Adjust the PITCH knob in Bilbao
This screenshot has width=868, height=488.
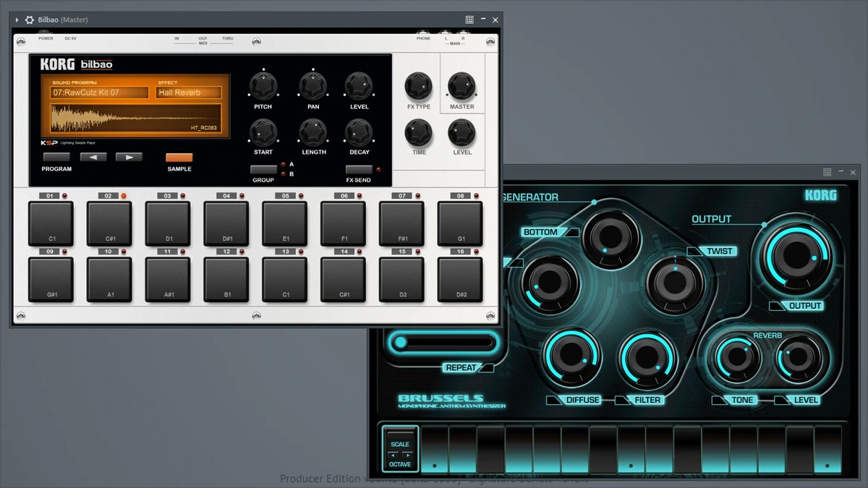coord(263,87)
